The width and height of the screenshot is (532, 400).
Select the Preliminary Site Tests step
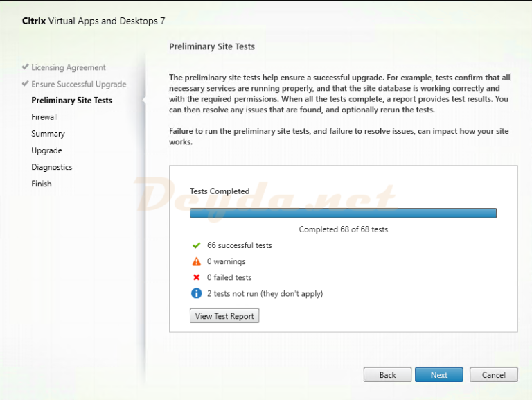point(71,101)
